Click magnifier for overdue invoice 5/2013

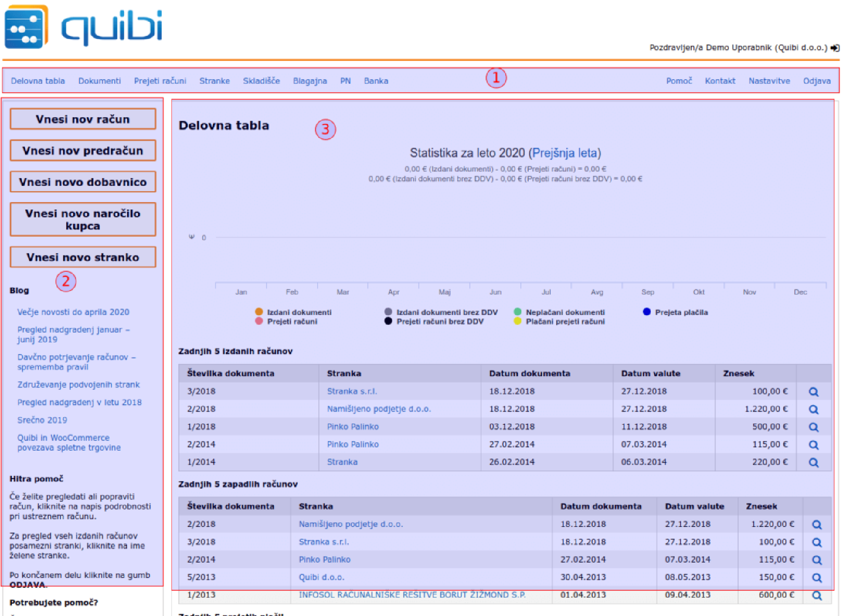click(x=817, y=578)
